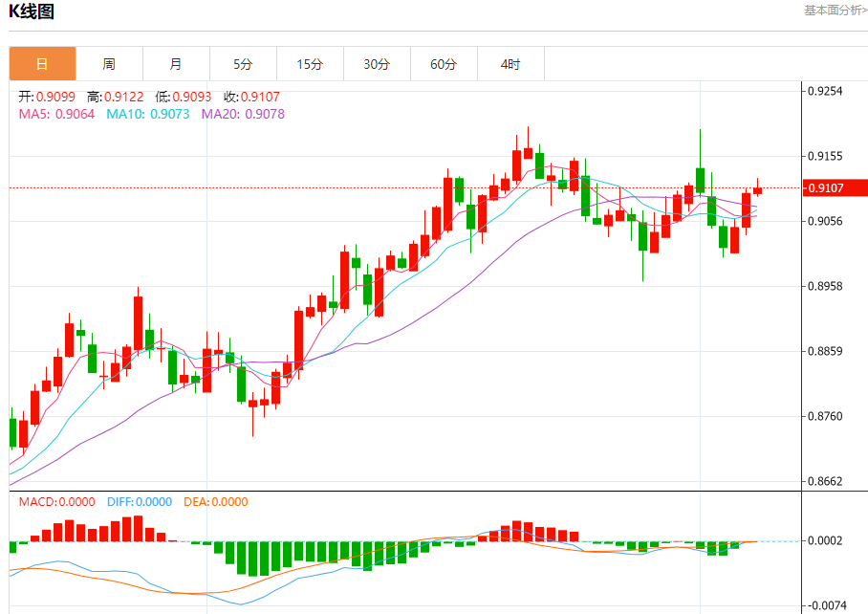Click the MA20 legend label

(x=220, y=114)
